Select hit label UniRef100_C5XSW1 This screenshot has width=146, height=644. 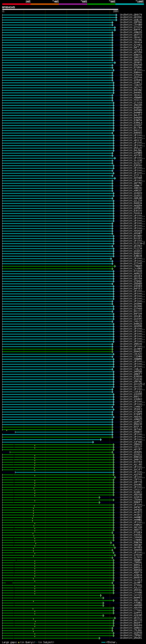point(131,40)
